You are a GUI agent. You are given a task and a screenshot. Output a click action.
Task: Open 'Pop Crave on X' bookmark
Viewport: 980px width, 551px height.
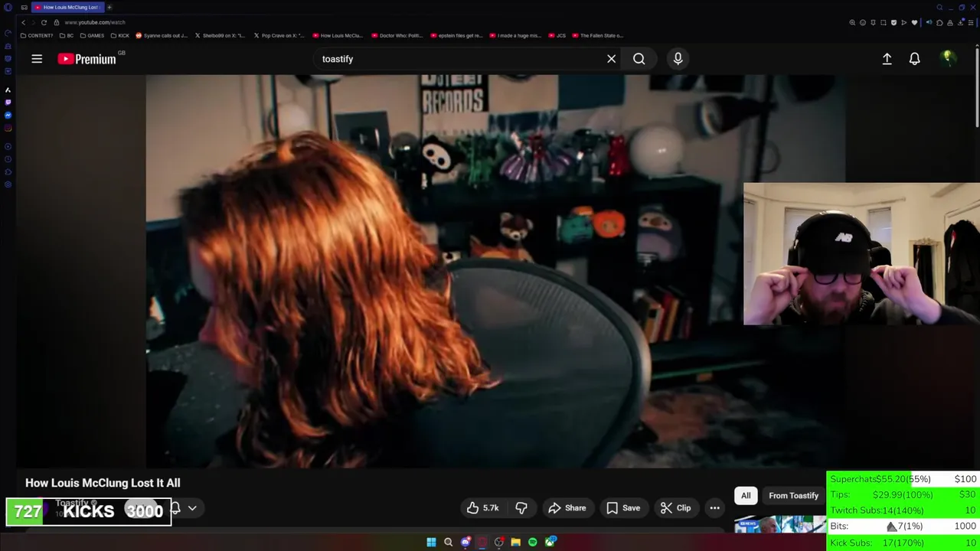point(279,35)
